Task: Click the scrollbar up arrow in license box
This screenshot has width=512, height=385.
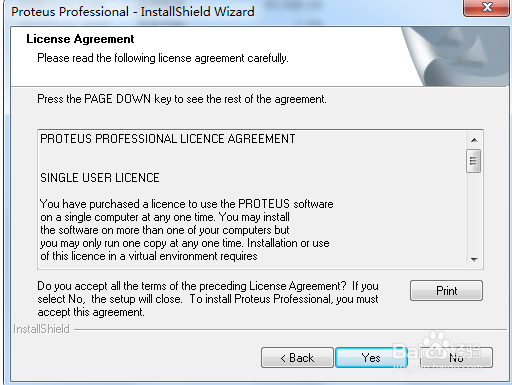Action: [474, 140]
